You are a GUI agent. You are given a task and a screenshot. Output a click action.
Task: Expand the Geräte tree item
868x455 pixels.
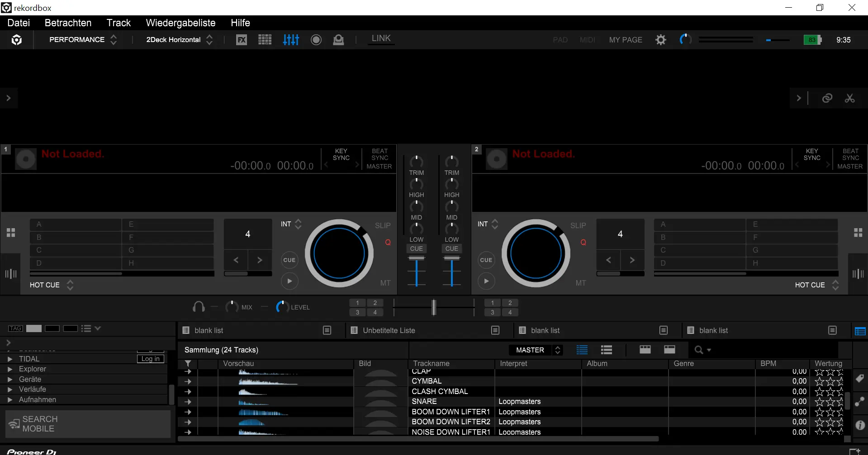coord(10,380)
